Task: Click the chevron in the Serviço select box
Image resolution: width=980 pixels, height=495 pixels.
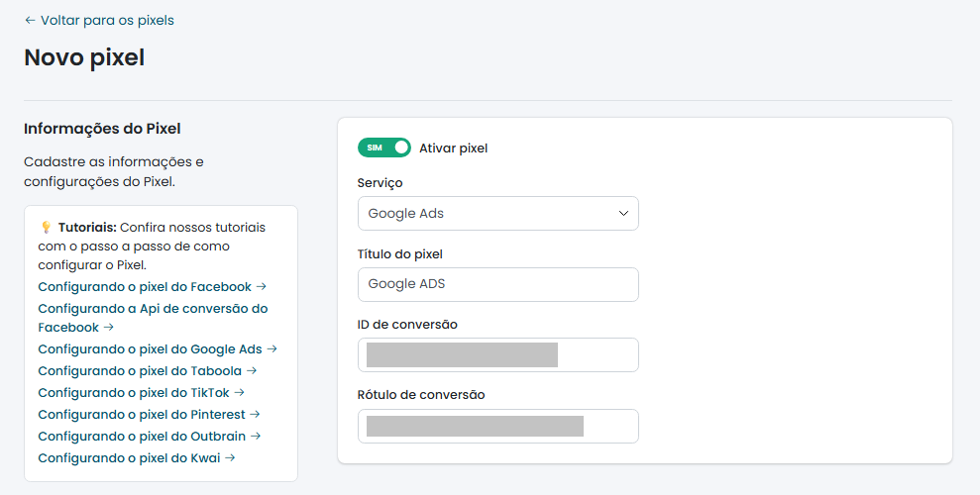Action: (x=623, y=213)
